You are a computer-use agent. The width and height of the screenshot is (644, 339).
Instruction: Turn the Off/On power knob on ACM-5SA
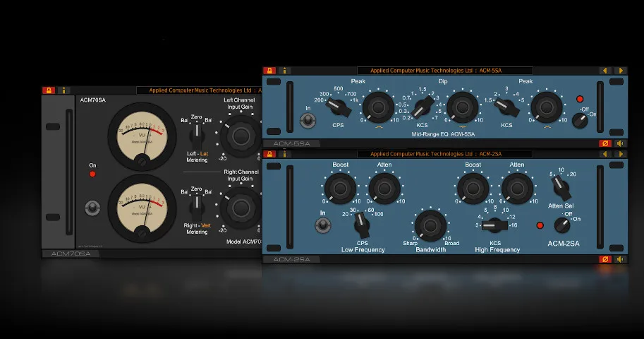point(580,120)
